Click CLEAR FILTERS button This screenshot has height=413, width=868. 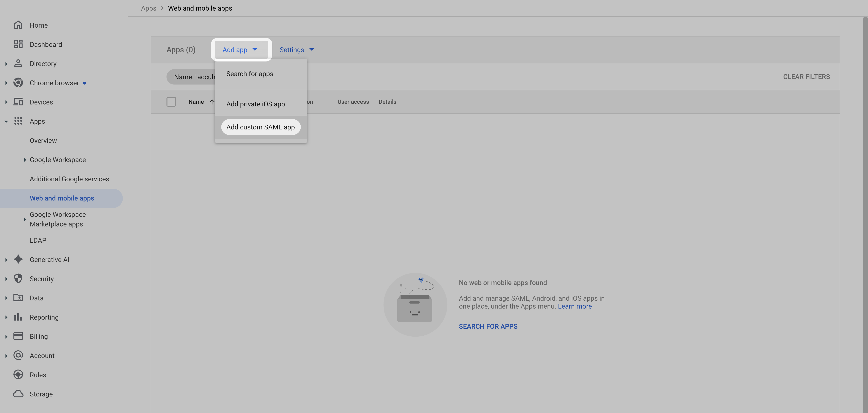coord(806,77)
